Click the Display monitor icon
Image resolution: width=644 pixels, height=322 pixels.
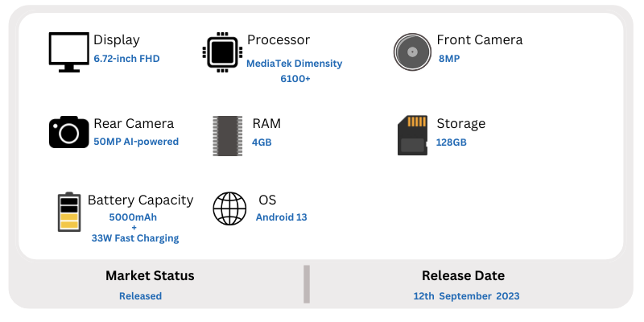[x=68, y=52]
